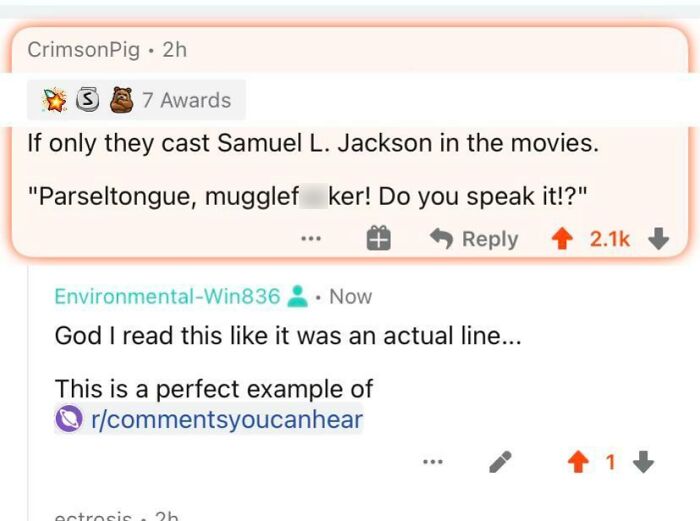Open more options on Environmental-Win836's reply

coord(433,462)
